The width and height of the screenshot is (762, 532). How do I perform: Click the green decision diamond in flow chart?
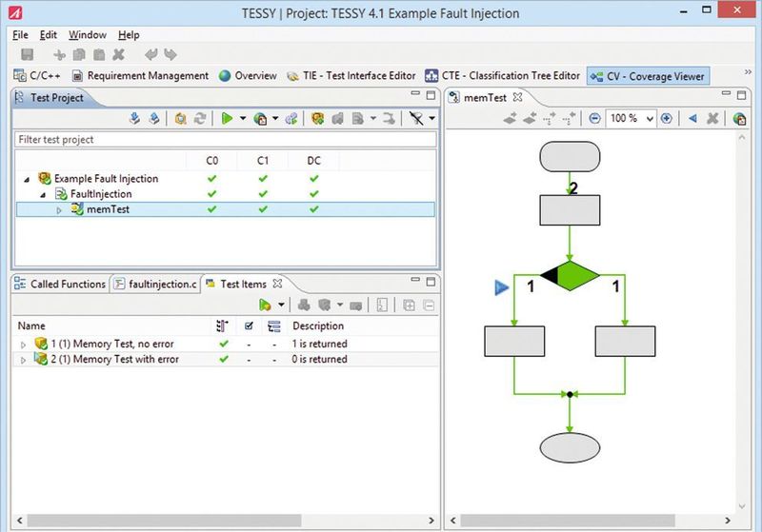click(x=570, y=275)
